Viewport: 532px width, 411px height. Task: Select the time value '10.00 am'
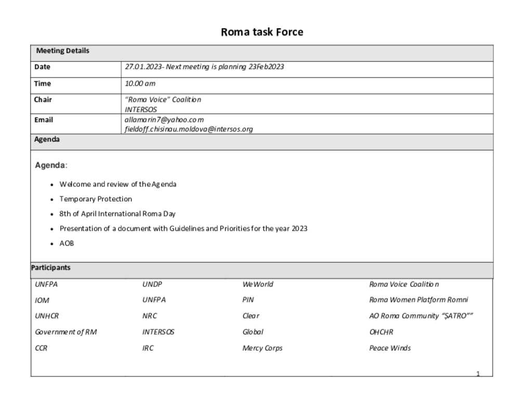tap(140, 84)
